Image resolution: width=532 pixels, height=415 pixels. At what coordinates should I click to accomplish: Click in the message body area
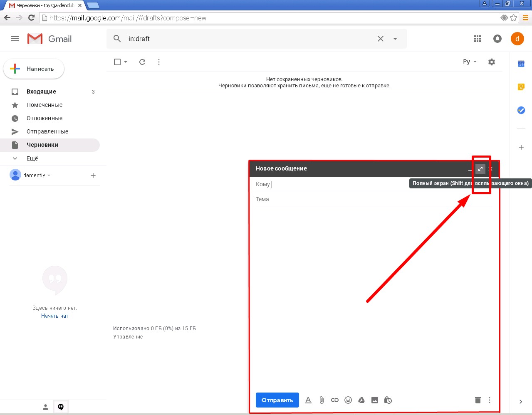374,297
